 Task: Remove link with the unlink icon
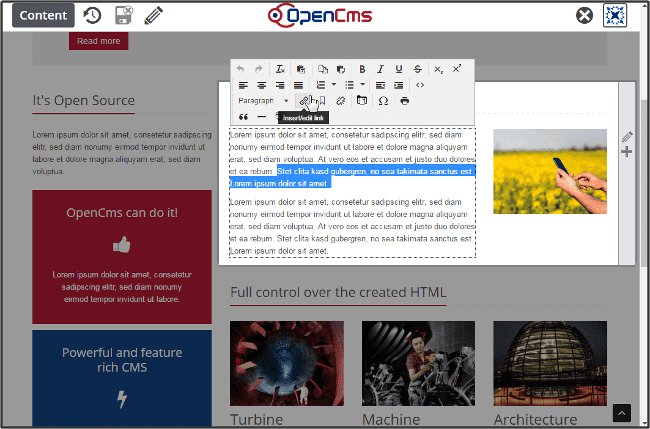coord(341,101)
